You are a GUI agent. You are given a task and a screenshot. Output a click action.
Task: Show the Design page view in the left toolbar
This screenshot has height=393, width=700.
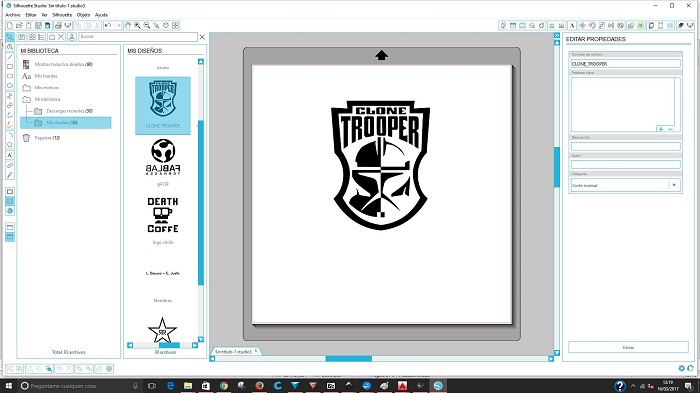(10, 192)
